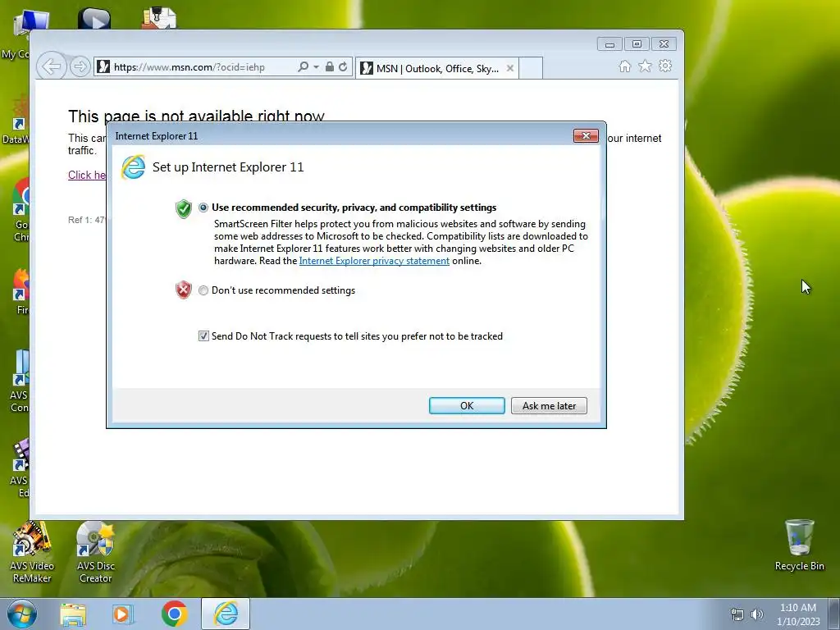840x630 pixels.
Task: Open Home page via house icon
Action: (x=624, y=66)
